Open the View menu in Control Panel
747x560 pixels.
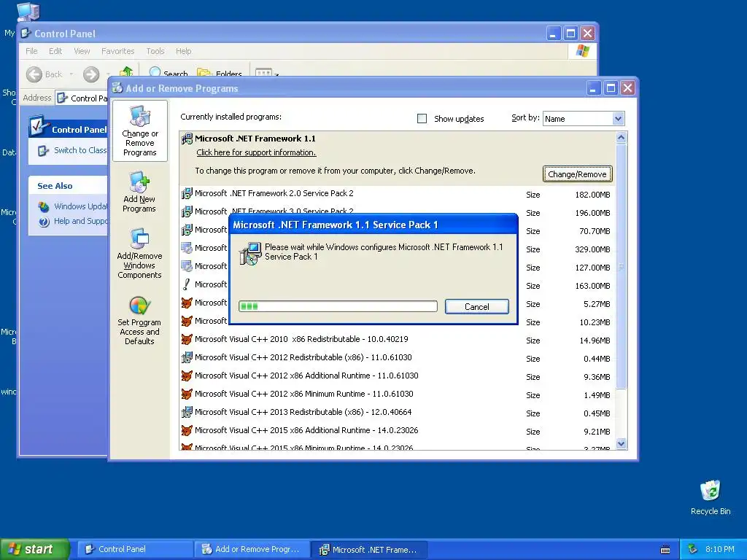coord(82,51)
